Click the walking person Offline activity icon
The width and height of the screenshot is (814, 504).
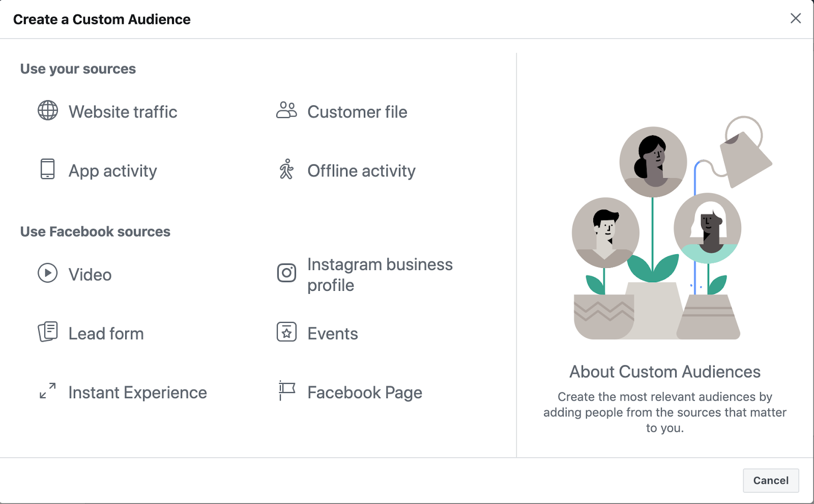[x=286, y=169]
